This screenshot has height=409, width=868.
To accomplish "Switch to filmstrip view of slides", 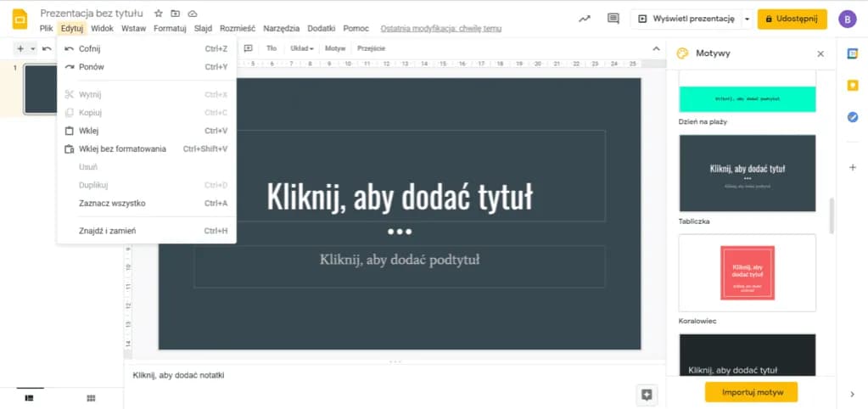I will 29,397.
